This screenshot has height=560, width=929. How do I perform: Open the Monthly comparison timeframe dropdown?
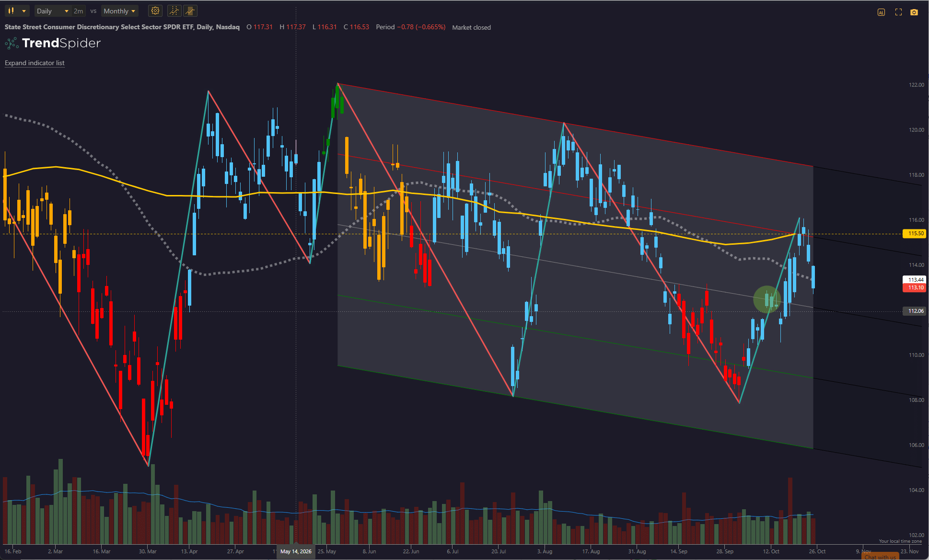pos(120,11)
